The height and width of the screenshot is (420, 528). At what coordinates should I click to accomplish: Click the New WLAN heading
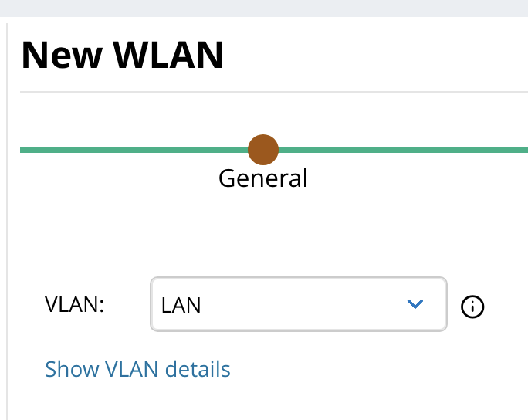coord(123,56)
